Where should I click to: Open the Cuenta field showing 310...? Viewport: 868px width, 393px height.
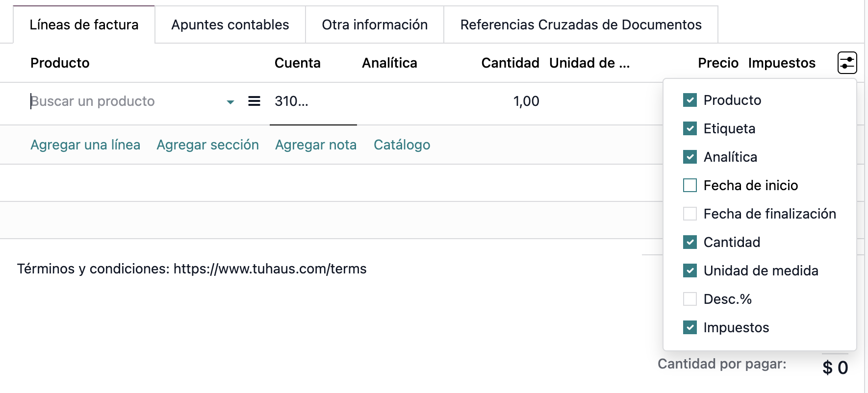pos(292,102)
